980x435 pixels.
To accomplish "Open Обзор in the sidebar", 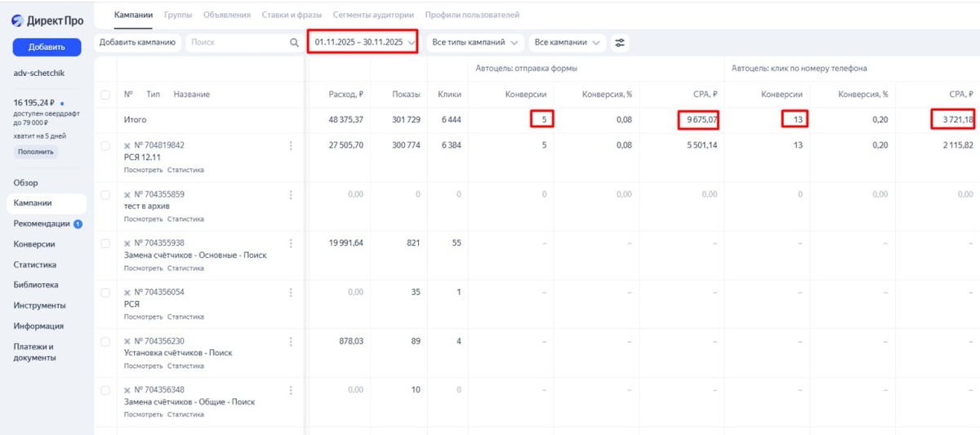I will pos(26,183).
